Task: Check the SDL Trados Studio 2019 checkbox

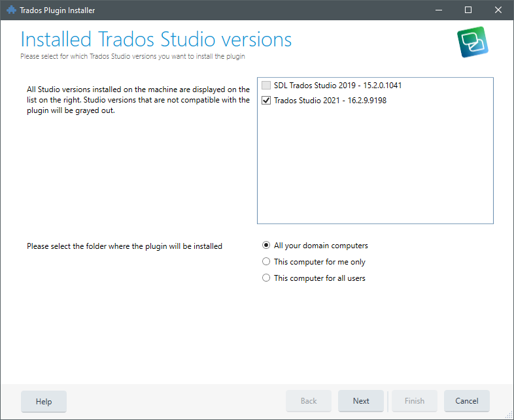Action: 266,86
